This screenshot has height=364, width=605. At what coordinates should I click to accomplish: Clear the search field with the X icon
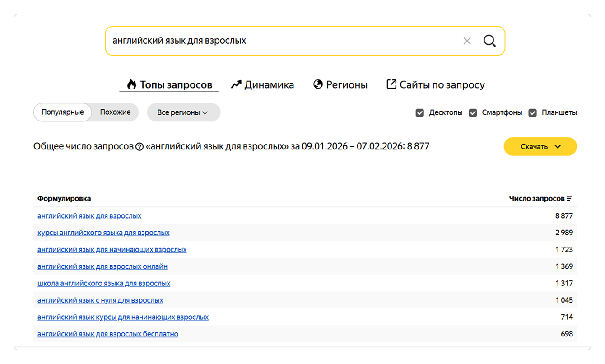467,41
